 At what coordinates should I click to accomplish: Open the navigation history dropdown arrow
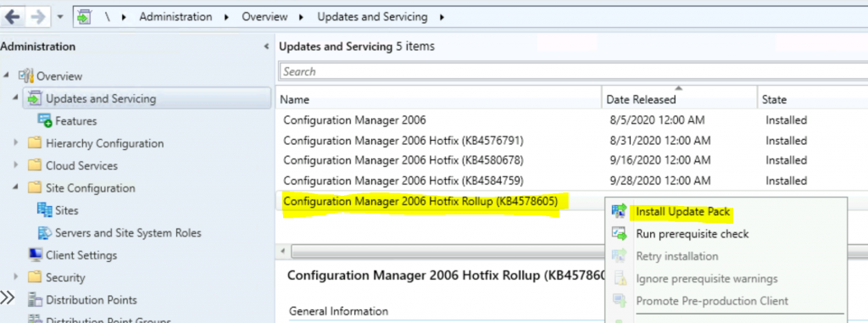coord(60,18)
